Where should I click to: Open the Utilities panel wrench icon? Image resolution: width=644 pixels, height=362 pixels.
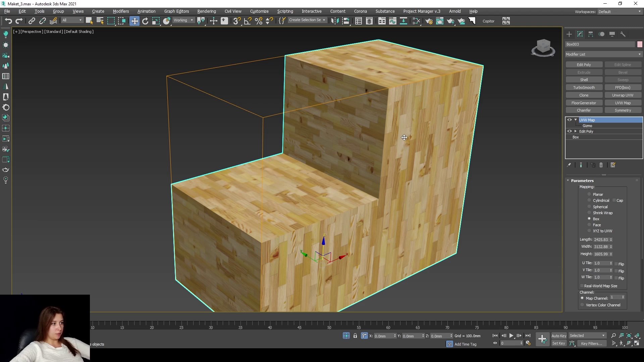[x=623, y=34]
